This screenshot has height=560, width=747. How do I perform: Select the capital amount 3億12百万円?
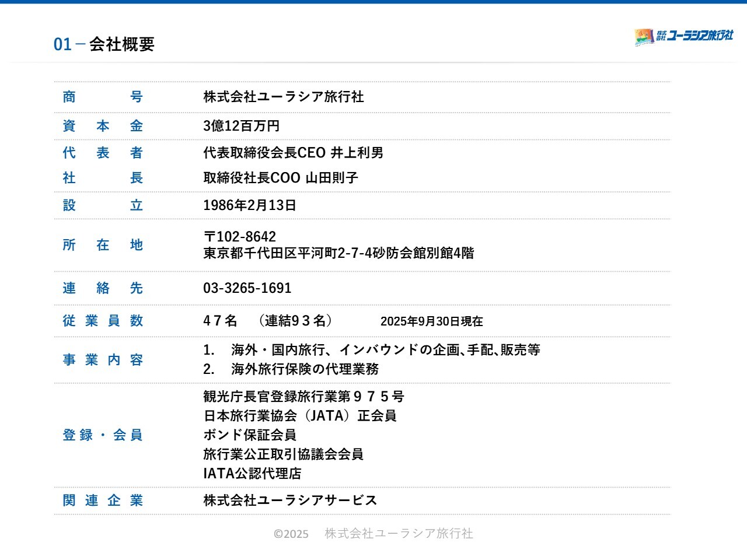click(x=241, y=126)
